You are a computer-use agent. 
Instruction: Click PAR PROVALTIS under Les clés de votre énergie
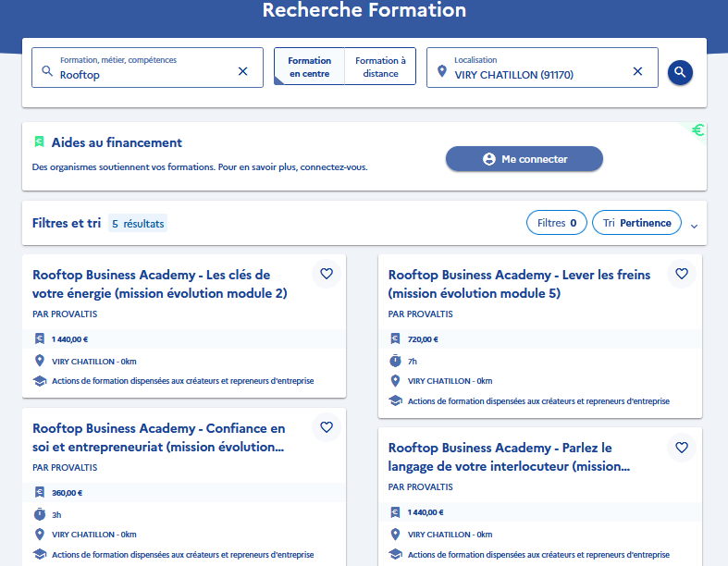click(65, 314)
